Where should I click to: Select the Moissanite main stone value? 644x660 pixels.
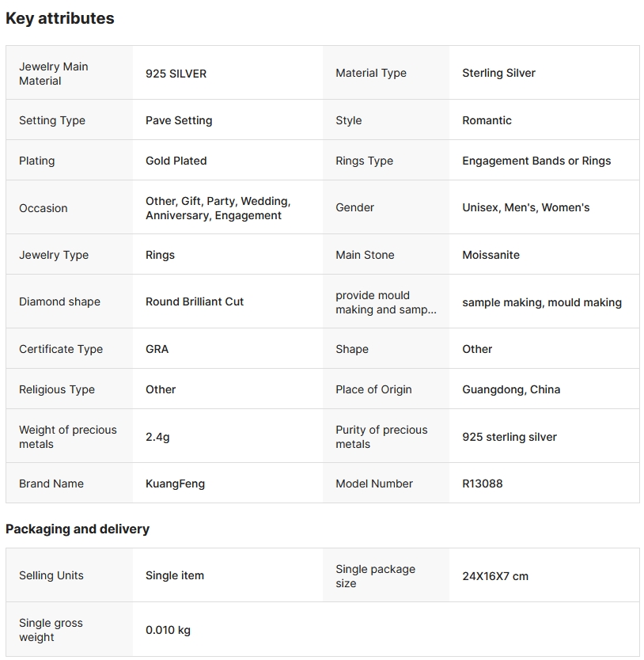coord(491,255)
